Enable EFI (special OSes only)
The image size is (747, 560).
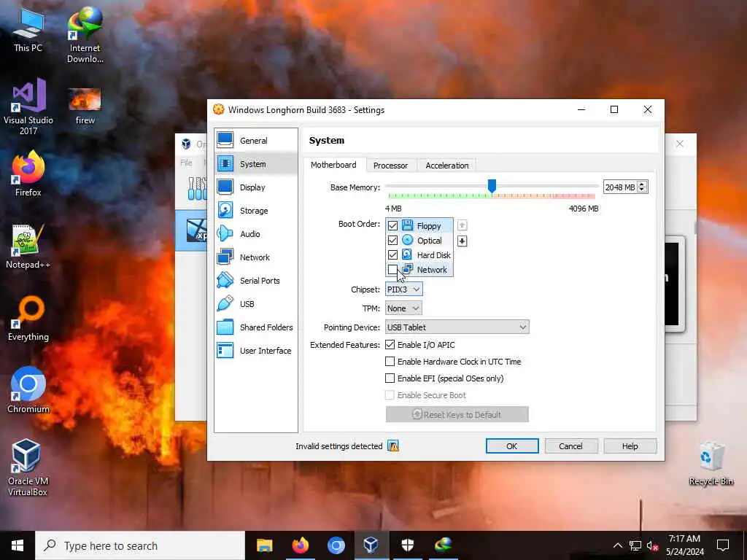pos(390,378)
